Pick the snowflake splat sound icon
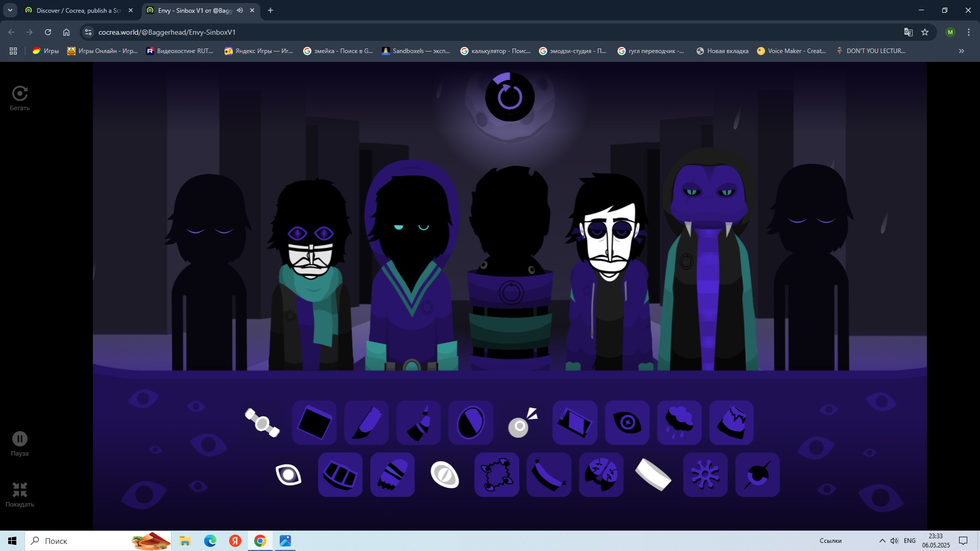 (x=705, y=474)
